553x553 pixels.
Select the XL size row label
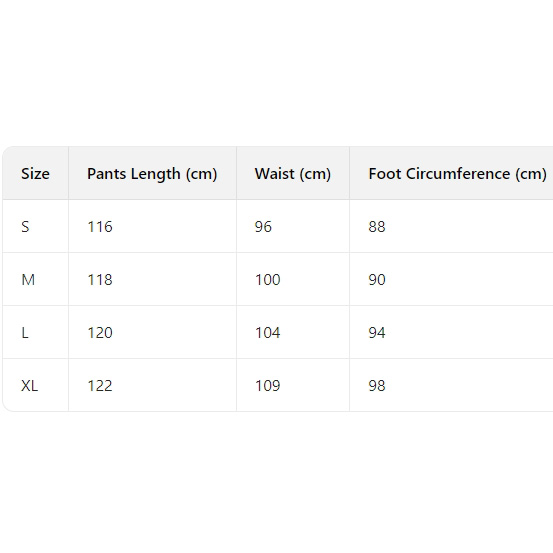click(x=29, y=385)
